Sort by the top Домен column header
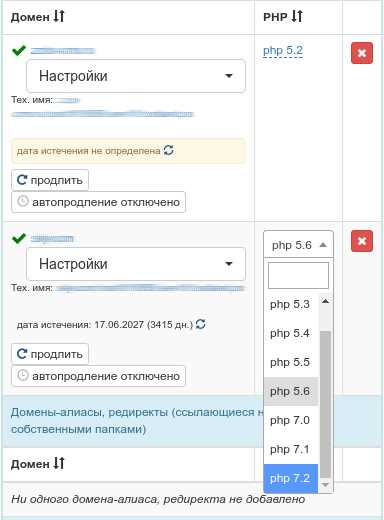 38,17
